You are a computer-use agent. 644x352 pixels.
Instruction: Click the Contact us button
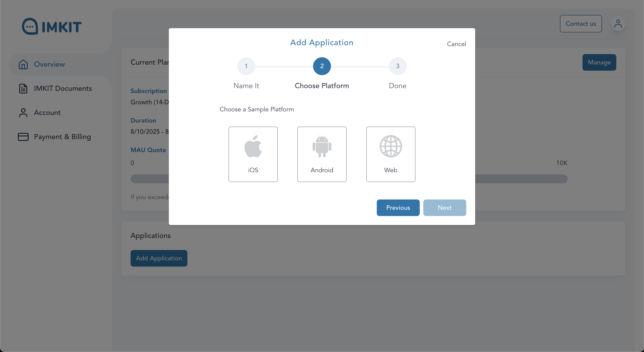click(x=580, y=24)
